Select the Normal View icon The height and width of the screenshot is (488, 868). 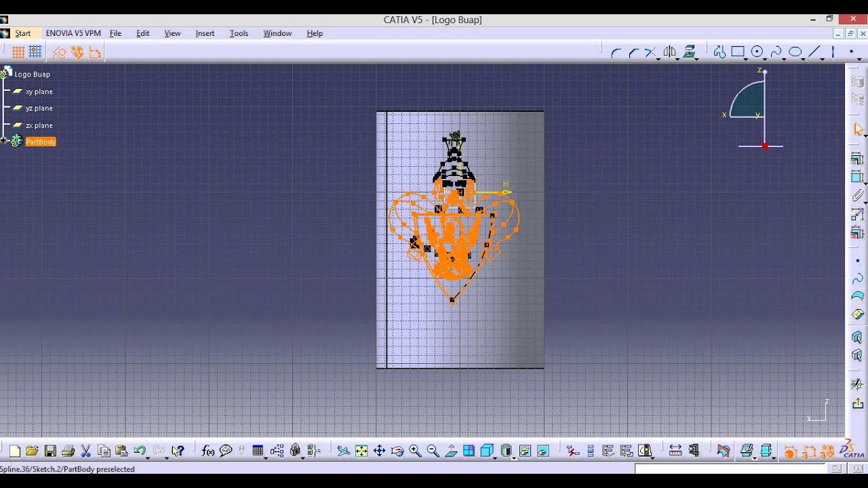[451, 451]
